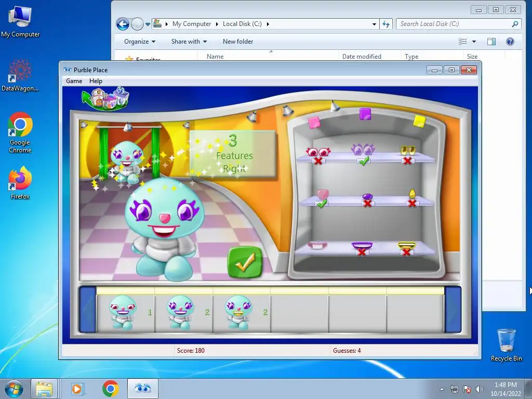Select the My Computer desktop icon
The height and width of the screenshot is (399, 532).
(20, 21)
